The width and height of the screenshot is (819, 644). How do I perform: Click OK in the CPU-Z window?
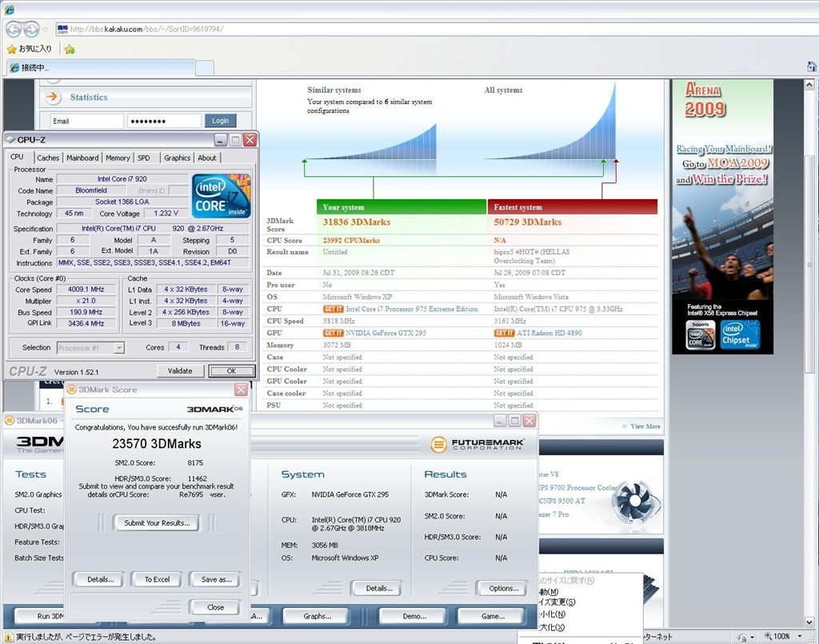click(231, 371)
